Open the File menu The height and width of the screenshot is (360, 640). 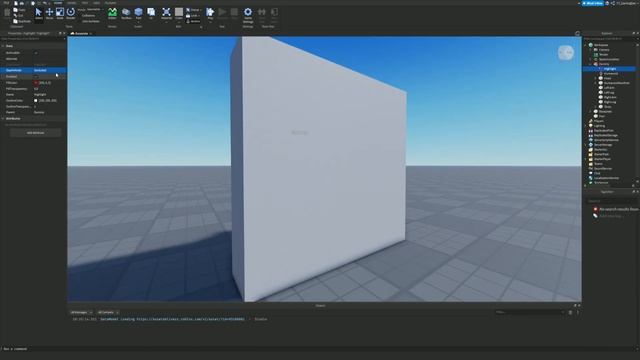pos(6,3)
